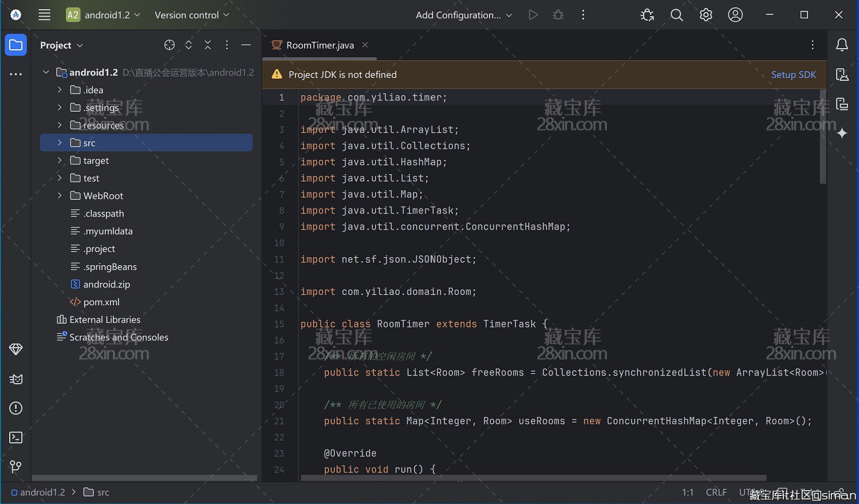859x504 pixels.
Task: Open the user account menu
Action: (x=735, y=15)
